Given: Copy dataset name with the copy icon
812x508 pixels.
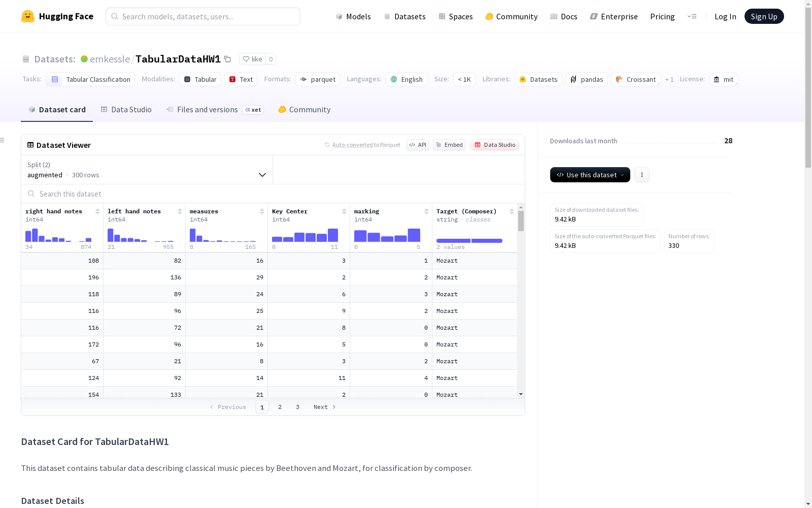Looking at the screenshot, I should click(228, 59).
